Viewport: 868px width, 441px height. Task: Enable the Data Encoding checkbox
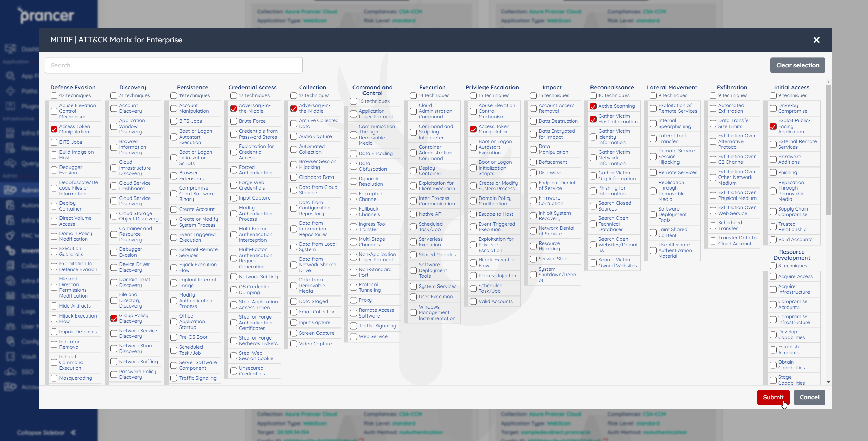pyautogui.click(x=354, y=154)
